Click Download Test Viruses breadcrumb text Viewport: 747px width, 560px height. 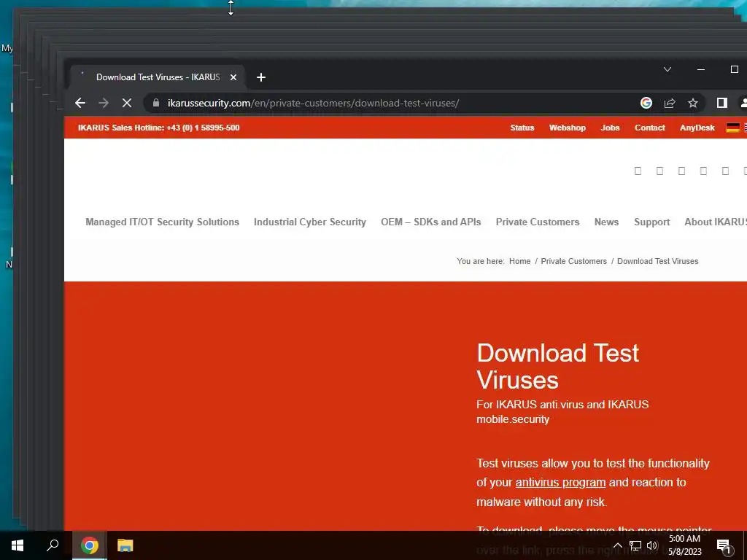tap(657, 261)
